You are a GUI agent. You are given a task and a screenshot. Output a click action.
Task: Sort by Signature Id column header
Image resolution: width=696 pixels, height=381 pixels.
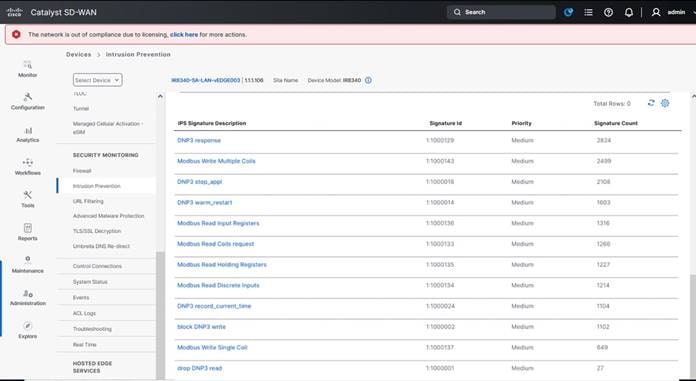(x=446, y=123)
